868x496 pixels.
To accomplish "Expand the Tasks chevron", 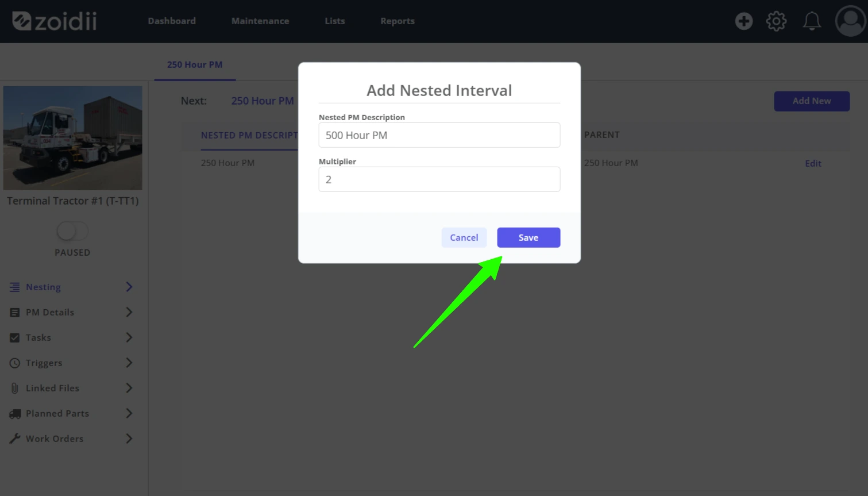I will (x=129, y=337).
